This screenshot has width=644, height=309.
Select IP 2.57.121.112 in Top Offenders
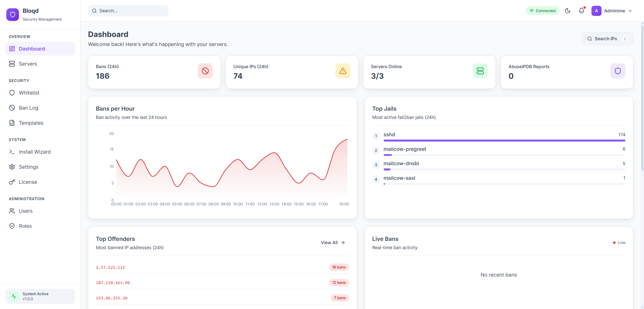click(110, 267)
